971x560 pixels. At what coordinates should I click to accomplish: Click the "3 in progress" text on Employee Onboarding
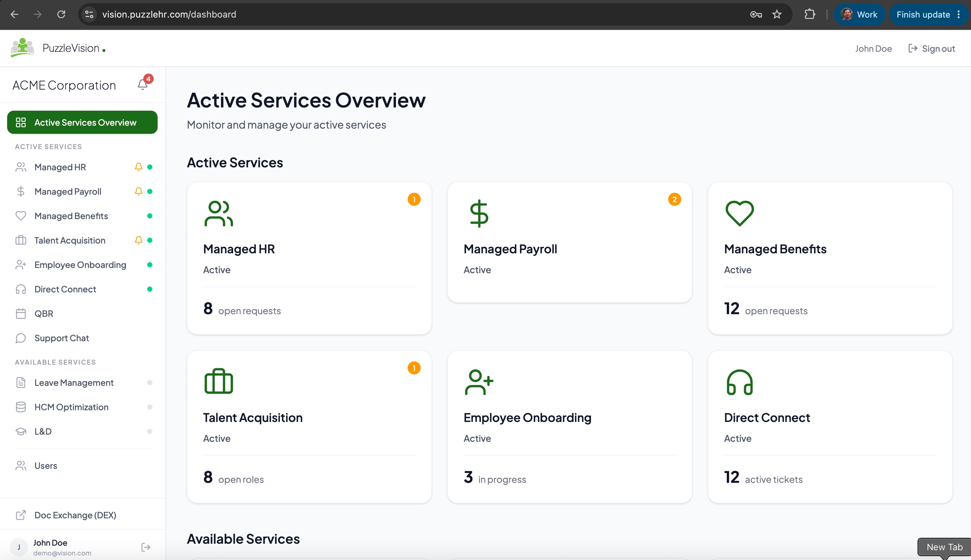(495, 477)
